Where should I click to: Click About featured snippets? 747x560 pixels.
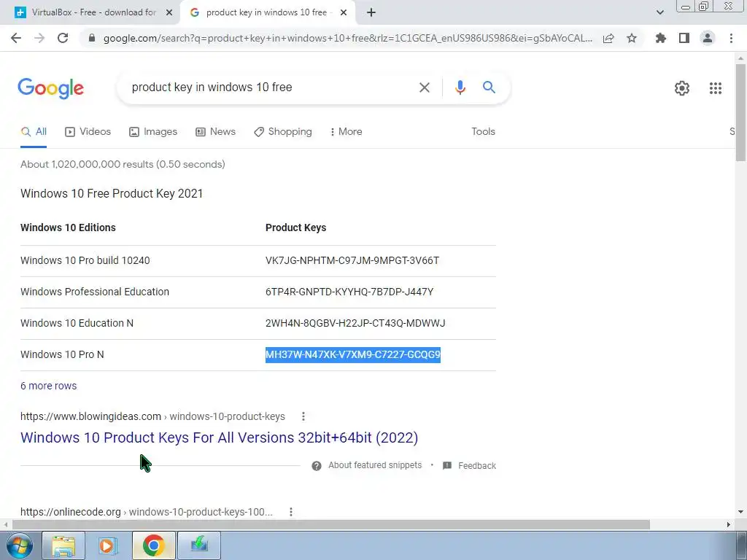(375, 466)
